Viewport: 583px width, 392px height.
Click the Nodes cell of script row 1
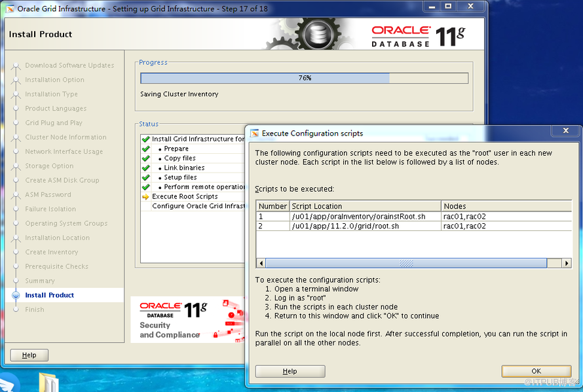[x=506, y=216]
